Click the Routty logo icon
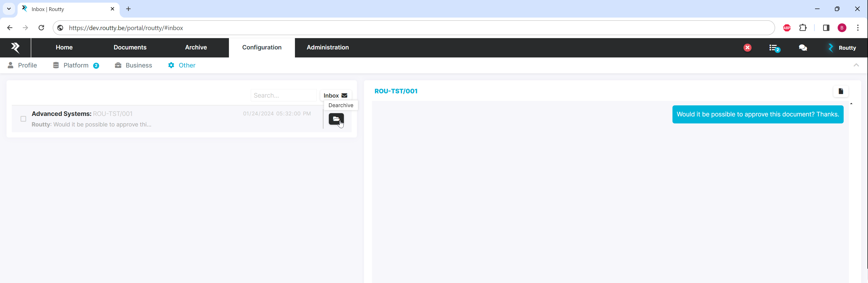This screenshot has height=283, width=868. 15,47
